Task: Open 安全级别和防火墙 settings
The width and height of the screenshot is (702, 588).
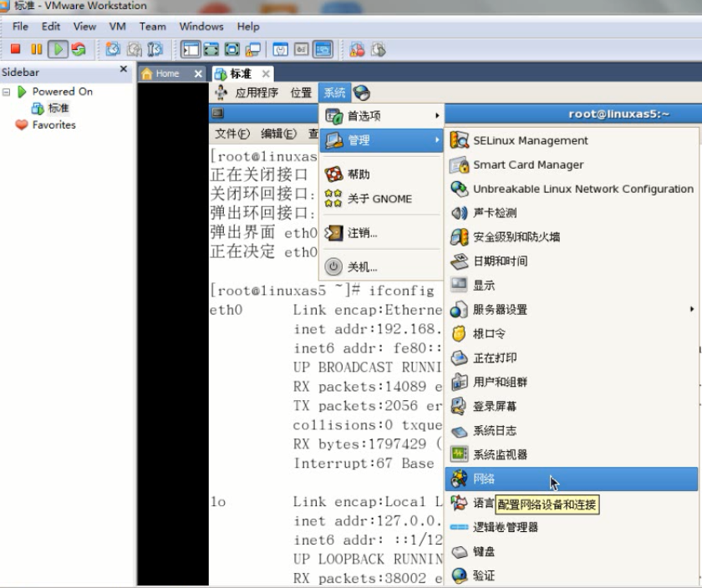Action: tap(572, 237)
